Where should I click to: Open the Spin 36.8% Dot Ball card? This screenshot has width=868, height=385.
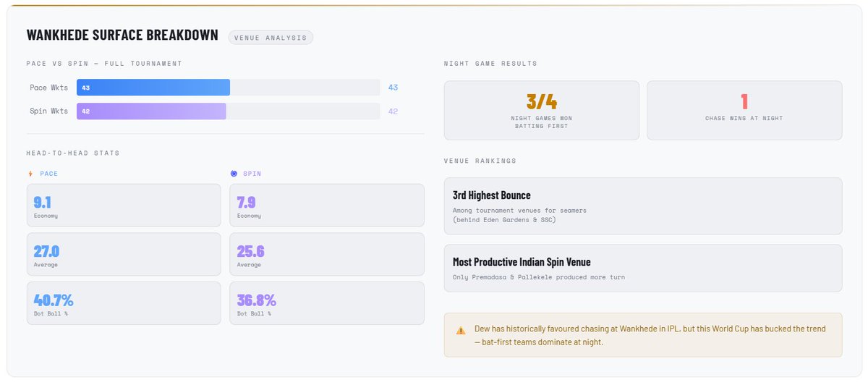[x=327, y=303]
